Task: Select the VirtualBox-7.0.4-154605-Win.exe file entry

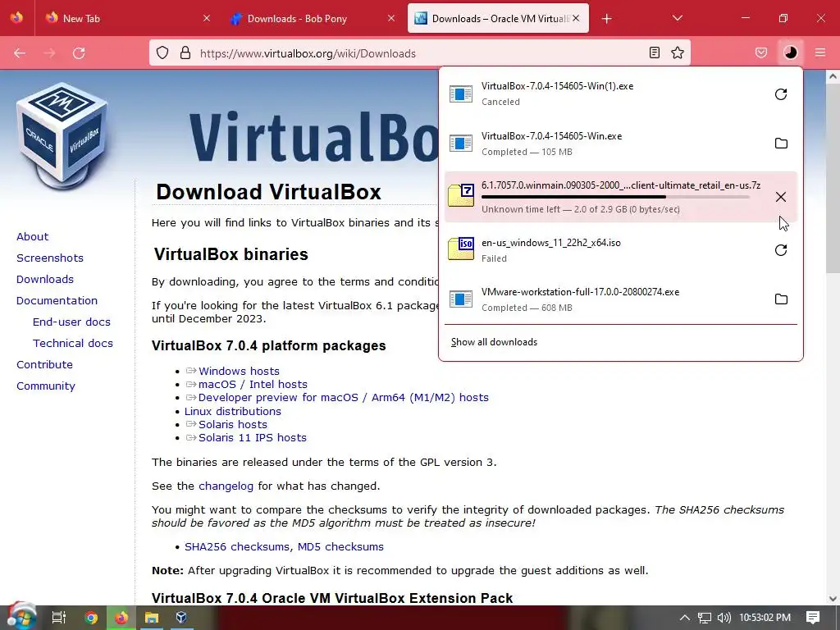Action: tap(620, 143)
